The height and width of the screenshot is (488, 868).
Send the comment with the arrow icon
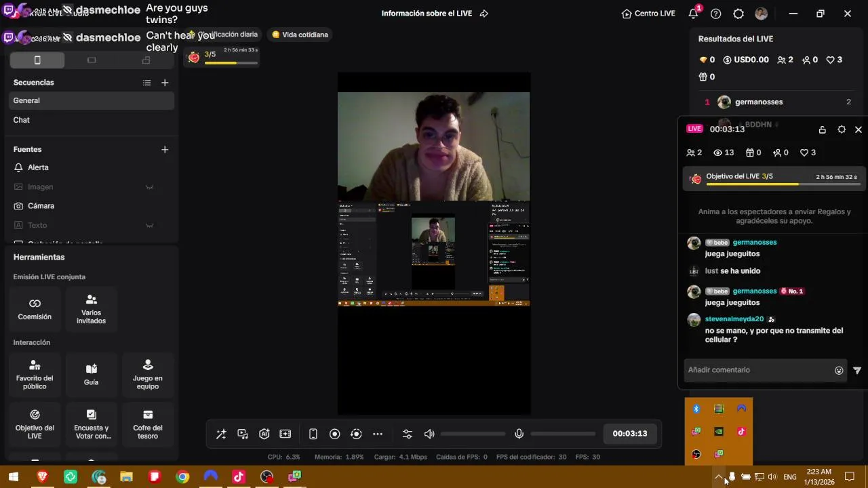point(857,370)
